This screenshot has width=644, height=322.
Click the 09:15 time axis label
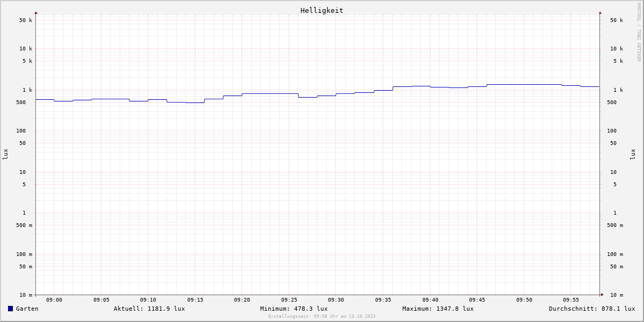tap(195, 300)
